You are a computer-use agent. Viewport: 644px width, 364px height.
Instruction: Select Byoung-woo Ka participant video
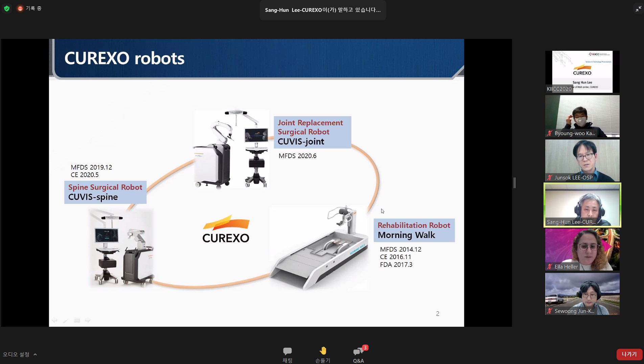click(582, 116)
